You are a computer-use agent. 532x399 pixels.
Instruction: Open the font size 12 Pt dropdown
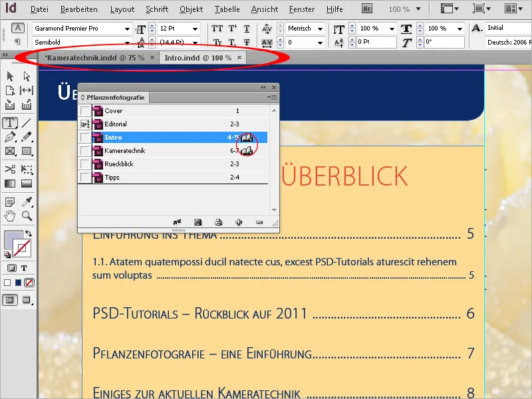[x=195, y=29]
